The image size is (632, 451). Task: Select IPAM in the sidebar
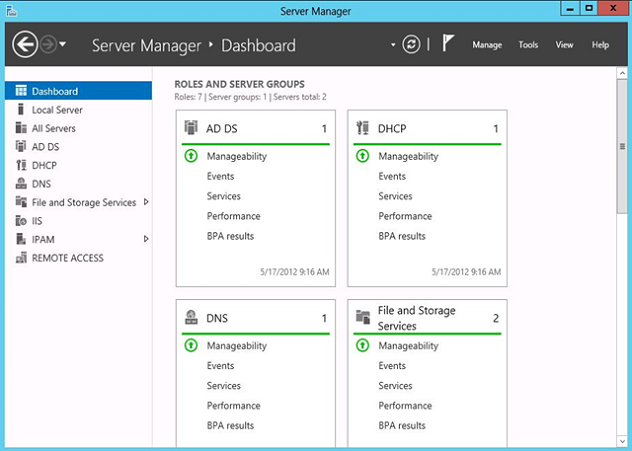click(x=79, y=239)
